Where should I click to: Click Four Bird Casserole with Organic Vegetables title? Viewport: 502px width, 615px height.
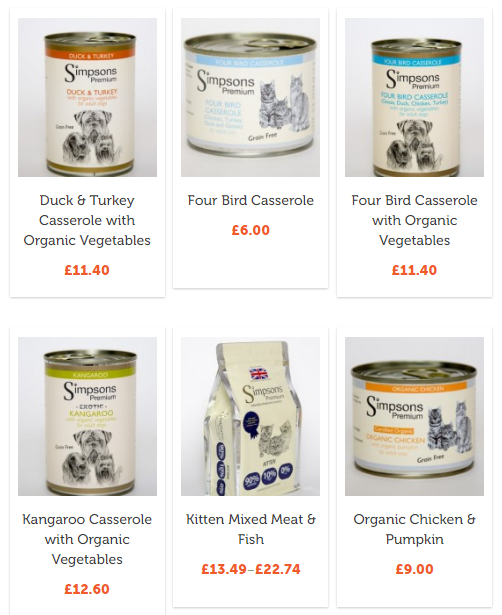pyautogui.click(x=414, y=220)
